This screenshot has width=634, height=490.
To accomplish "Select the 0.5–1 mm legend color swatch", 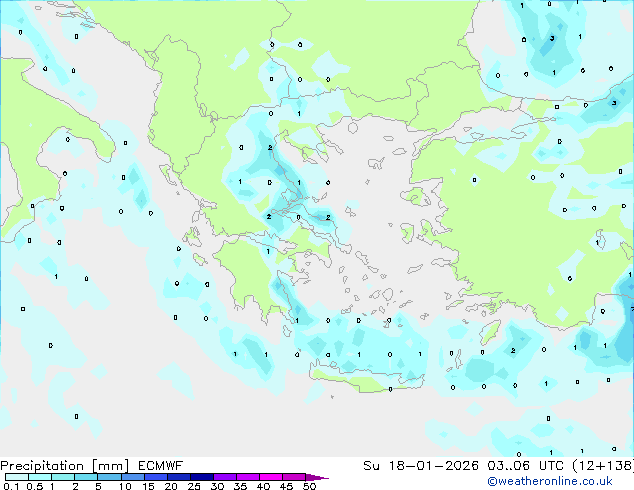I will [x=40, y=477].
